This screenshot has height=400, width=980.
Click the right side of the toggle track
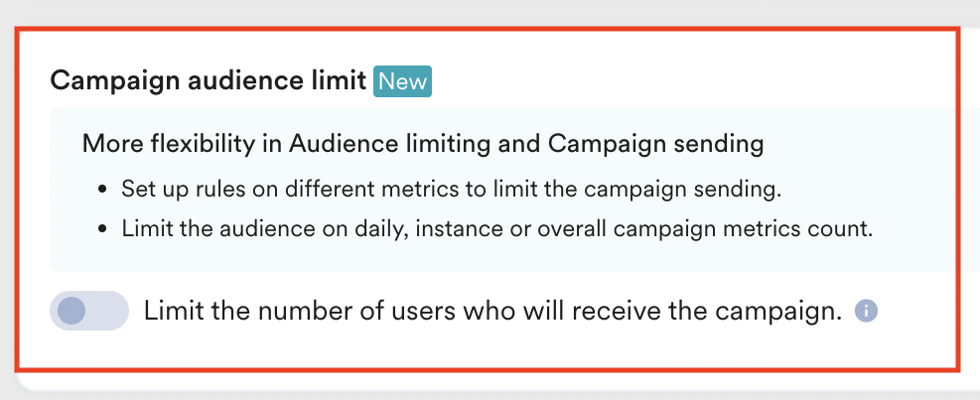(x=111, y=311)
